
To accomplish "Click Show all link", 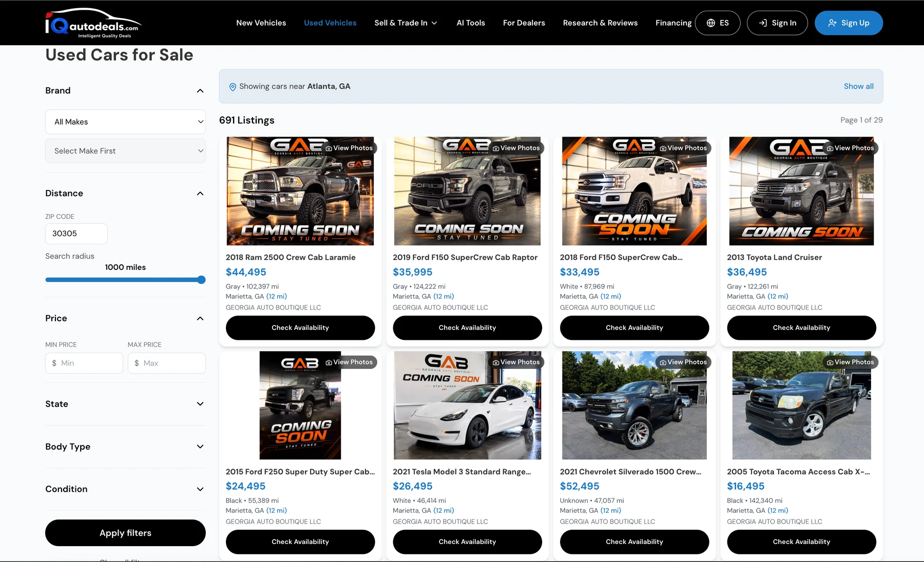I will (858, 86).
